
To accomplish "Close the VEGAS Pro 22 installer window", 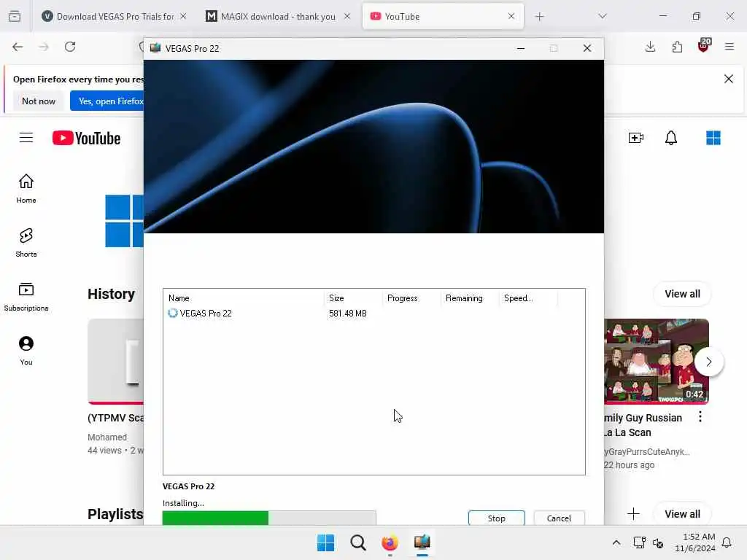I will click(x=587, y=48).
